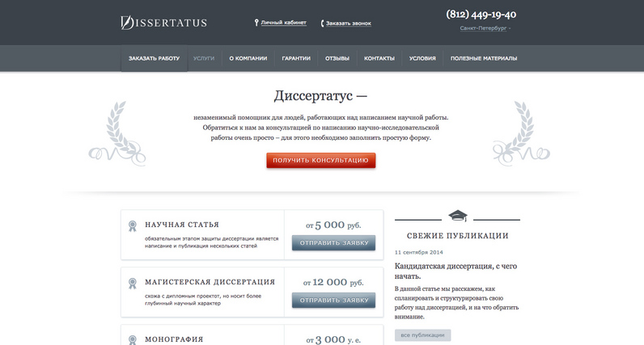Viewport: 644px width, 345px height.
Task: Click the price от 3 000 у. е.
Action: (x=333, y=340)
